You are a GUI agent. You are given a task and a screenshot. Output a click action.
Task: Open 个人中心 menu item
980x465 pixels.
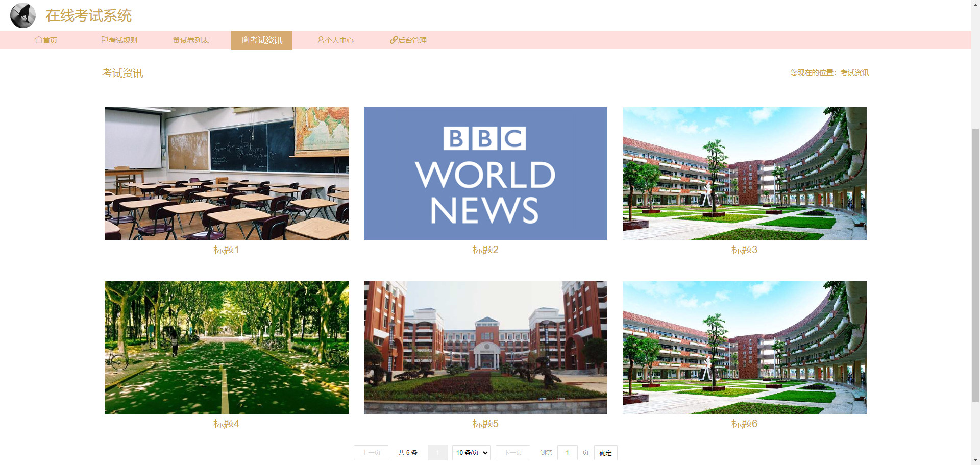335,40
